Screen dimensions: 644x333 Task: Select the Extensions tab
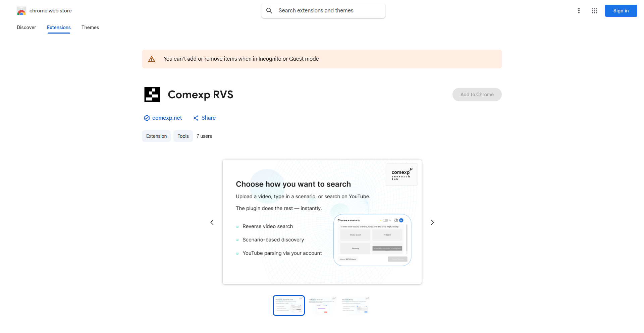tap(59, 27)
